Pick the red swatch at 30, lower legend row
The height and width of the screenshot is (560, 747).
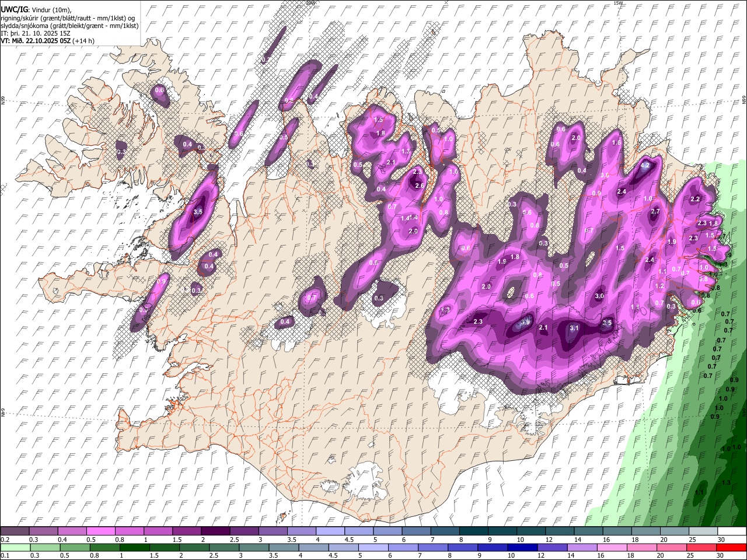731,547
